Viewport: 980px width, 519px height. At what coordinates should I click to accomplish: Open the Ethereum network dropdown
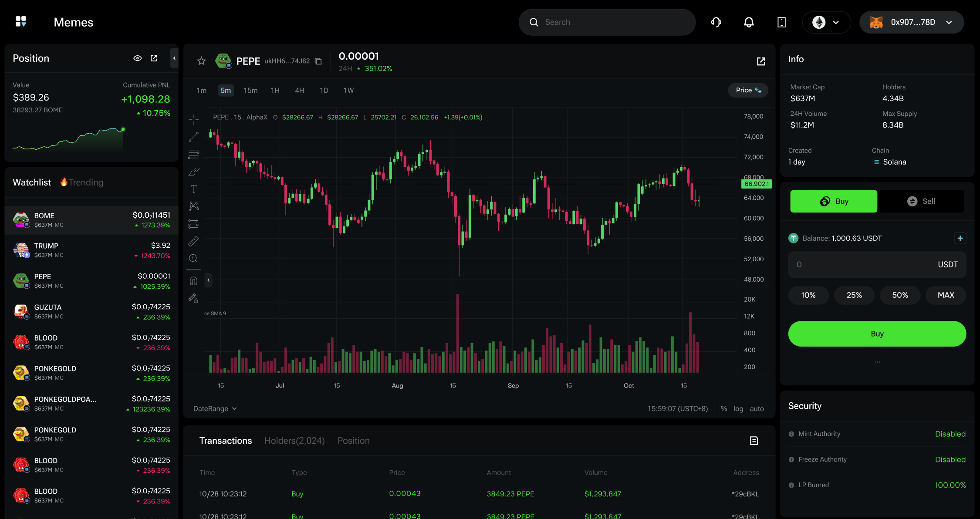(x=826, y=22)
